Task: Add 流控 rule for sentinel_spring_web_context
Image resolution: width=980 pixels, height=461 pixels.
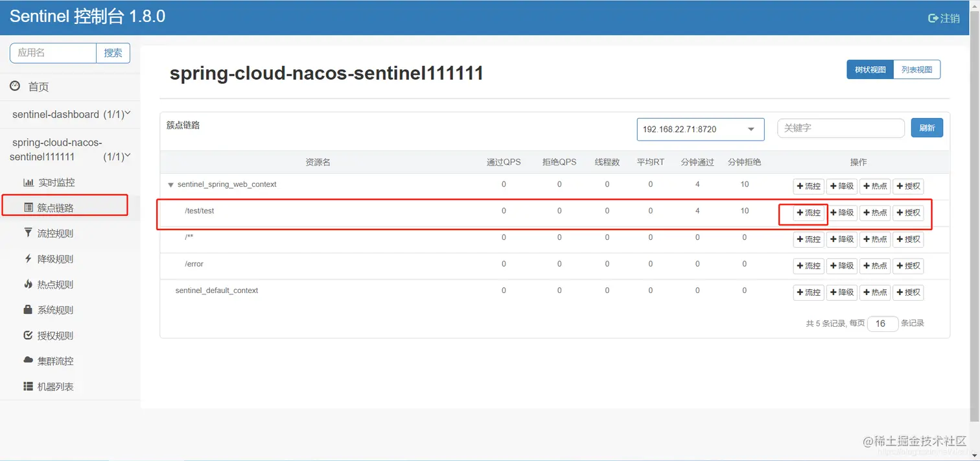Action: 809,187
